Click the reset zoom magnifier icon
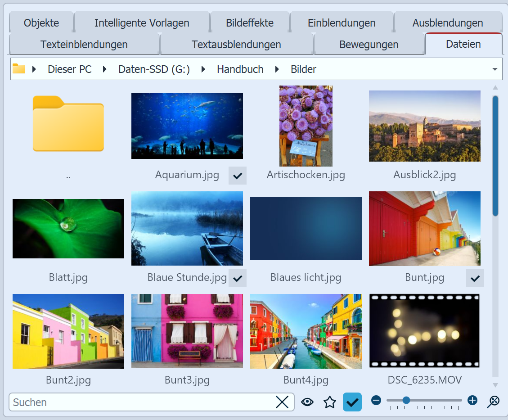 tap(494, 401)
